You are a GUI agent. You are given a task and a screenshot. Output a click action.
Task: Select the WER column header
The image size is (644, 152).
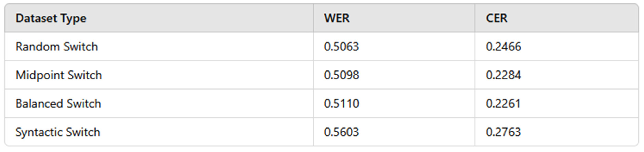click(337, 18)
